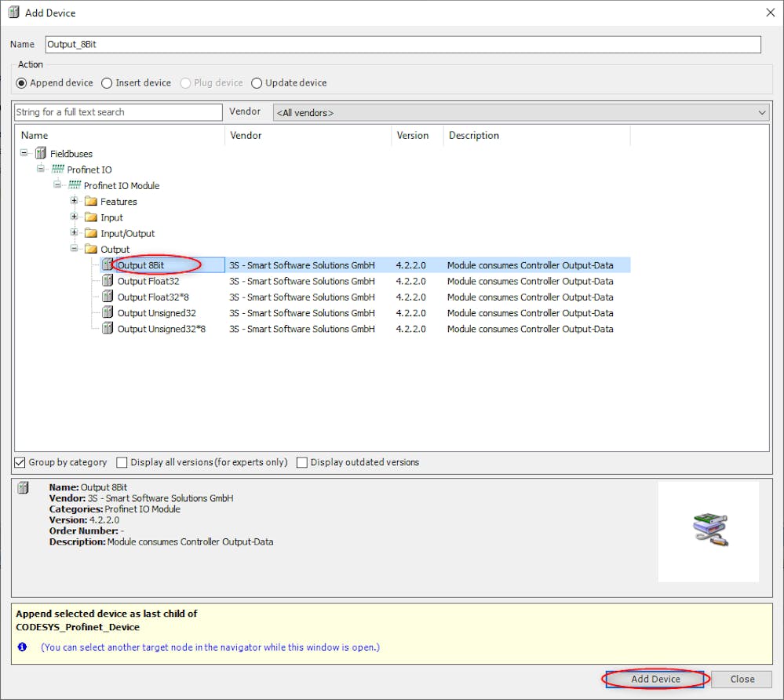Select the Output Float32*8 row

365,297
